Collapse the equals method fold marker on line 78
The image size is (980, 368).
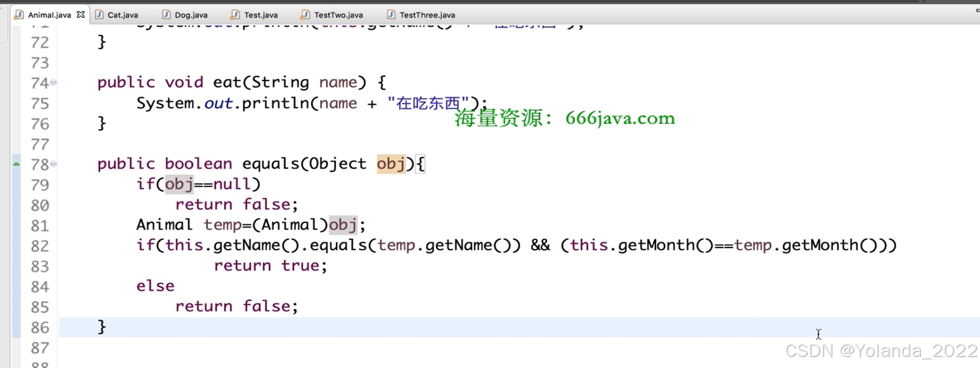pyautogui.click(x=53, y=164)
